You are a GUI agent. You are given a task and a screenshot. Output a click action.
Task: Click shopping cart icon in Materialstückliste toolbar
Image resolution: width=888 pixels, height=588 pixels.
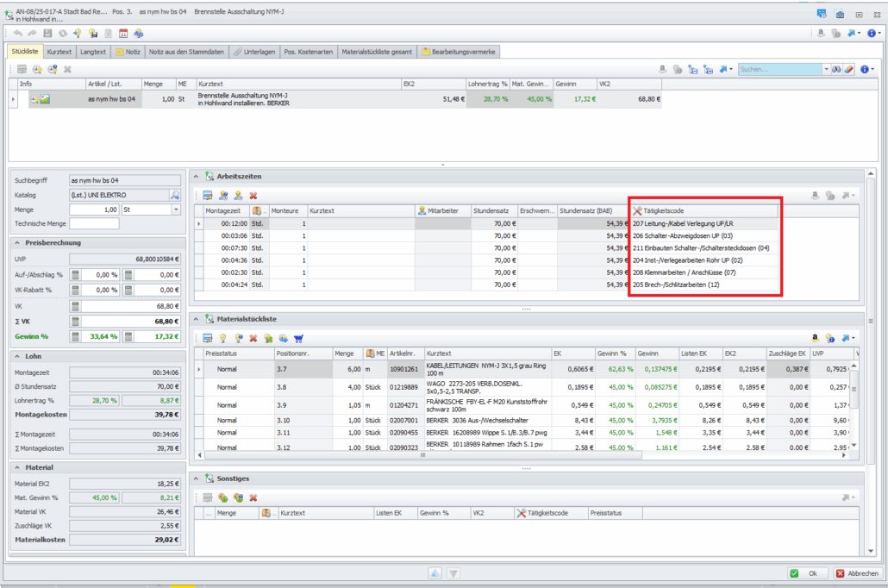coord(298,339)
